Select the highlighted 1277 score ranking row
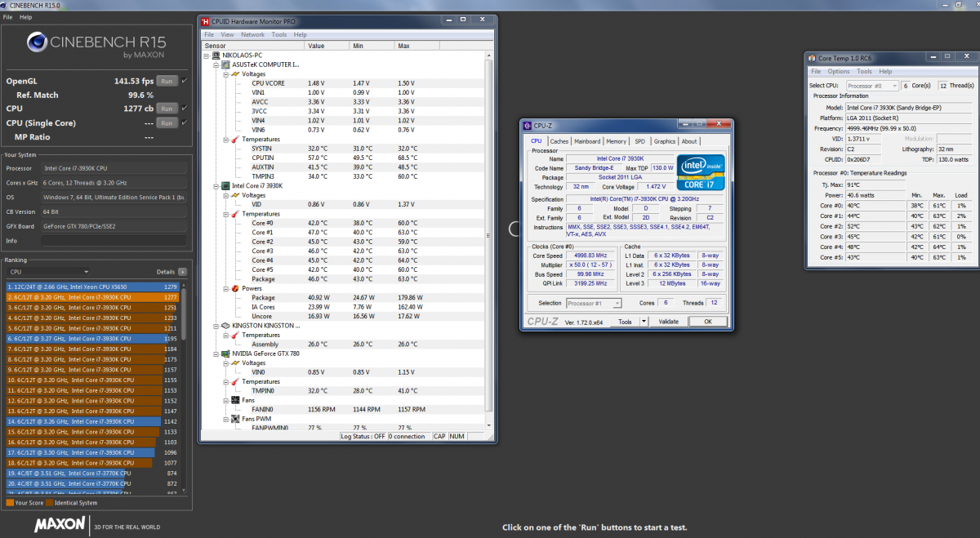Screen dimensions: 980x538 click(92, 297)
